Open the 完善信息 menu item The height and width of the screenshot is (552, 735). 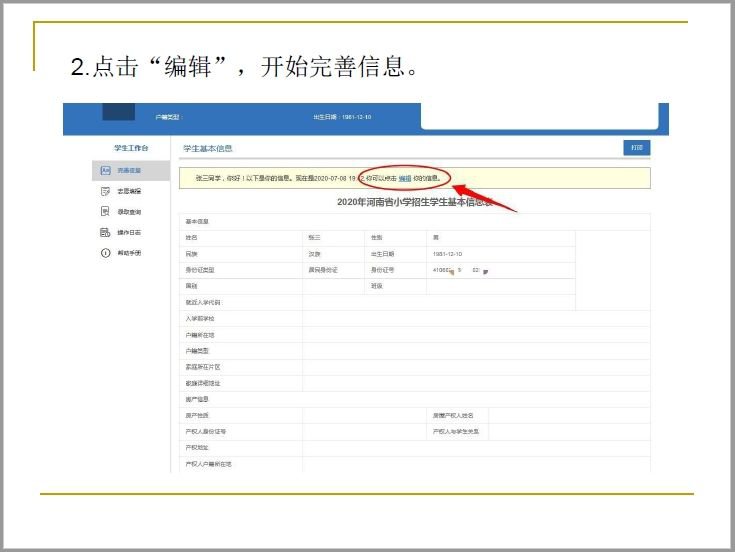pos(128,171)
